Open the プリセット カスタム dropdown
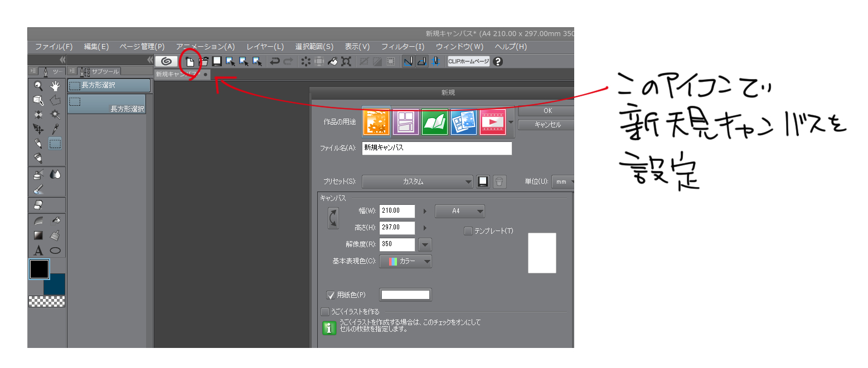 (418, 181)
